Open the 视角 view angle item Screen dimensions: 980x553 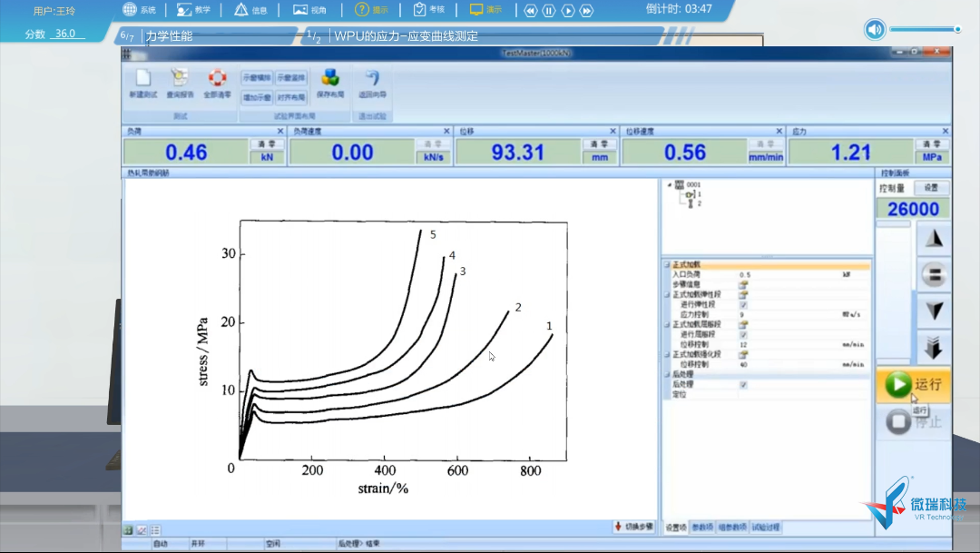(x=310, y=9)
